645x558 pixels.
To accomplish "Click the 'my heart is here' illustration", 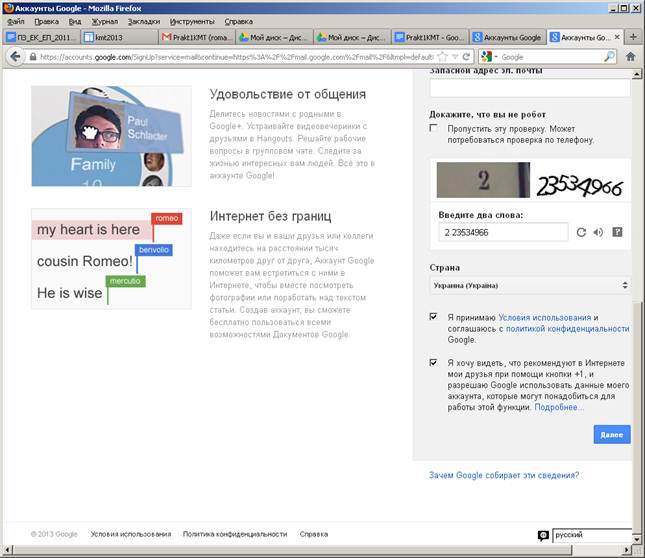I will tap(111, 259).
